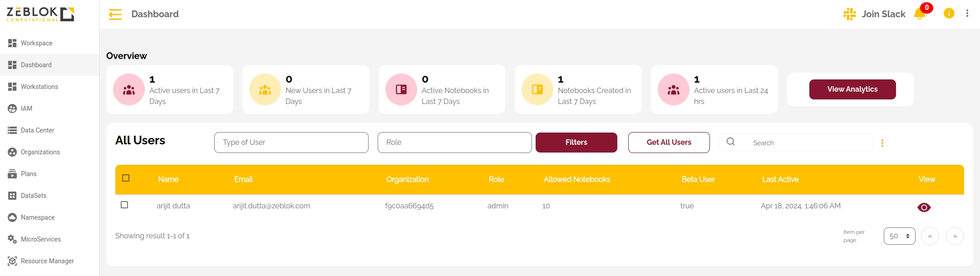
Task: Open the top-right three-dot menu
Action: 967,14
